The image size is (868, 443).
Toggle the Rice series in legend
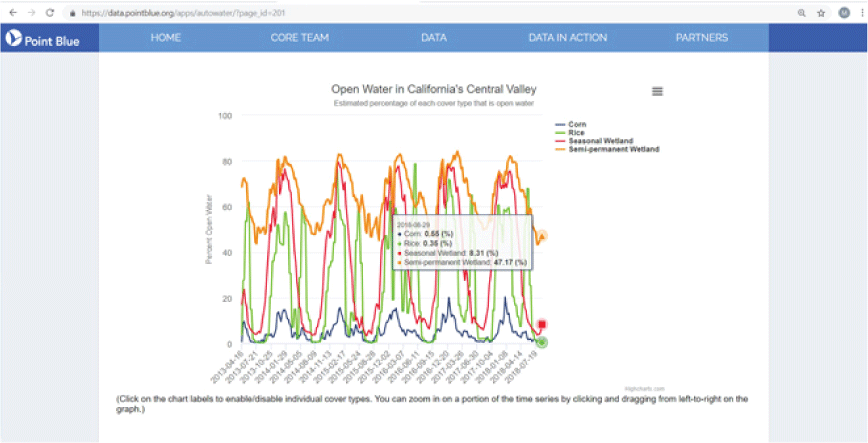tap(576, 132)
